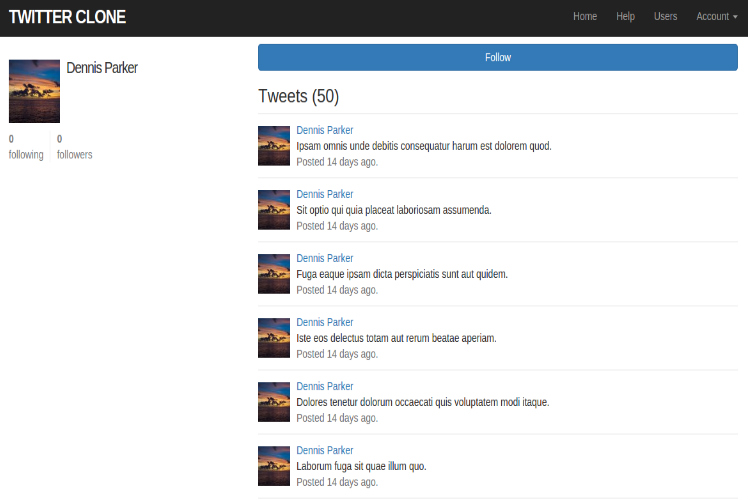This screenshot has width=750, height=500.
Task: Click avatar beside the 'Laborum fuga sit' tweet
Action: (x=274, y=466)
